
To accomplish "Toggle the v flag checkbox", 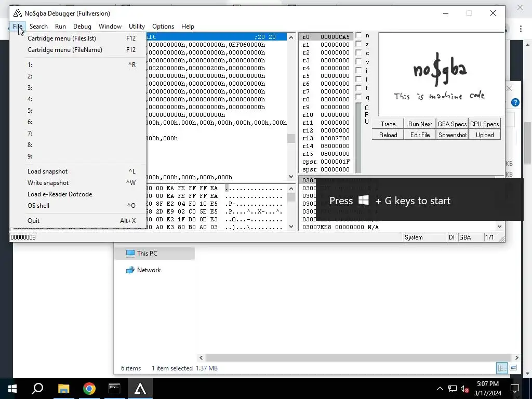I will pyautogui.click(x=358, y=62).
